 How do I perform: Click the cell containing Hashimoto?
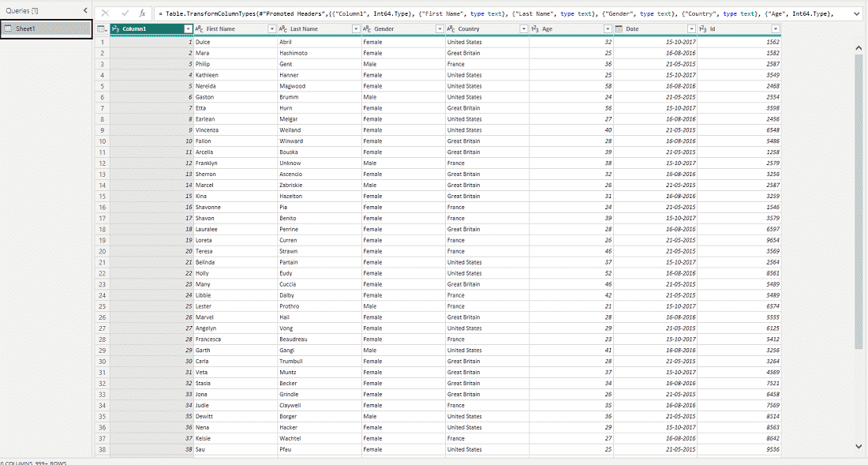tap(320, 53)
